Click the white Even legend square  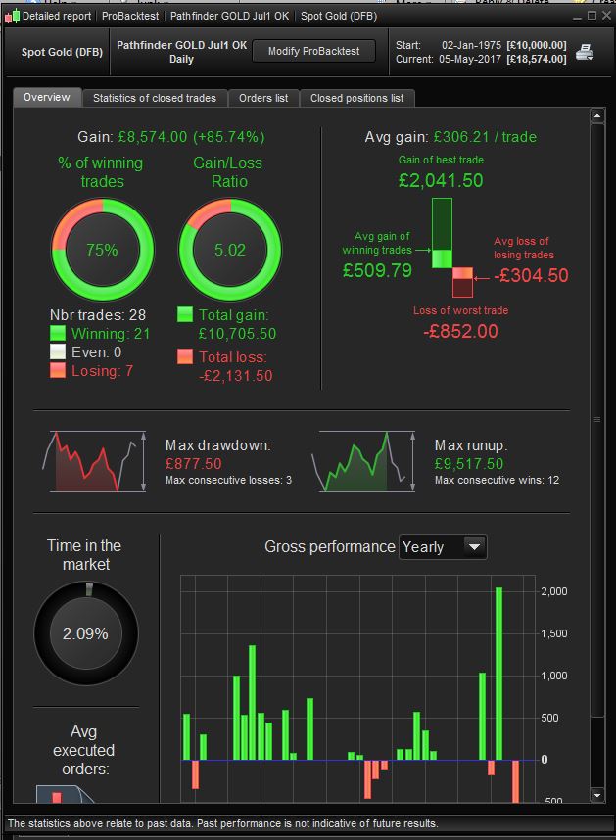(58, 351)
